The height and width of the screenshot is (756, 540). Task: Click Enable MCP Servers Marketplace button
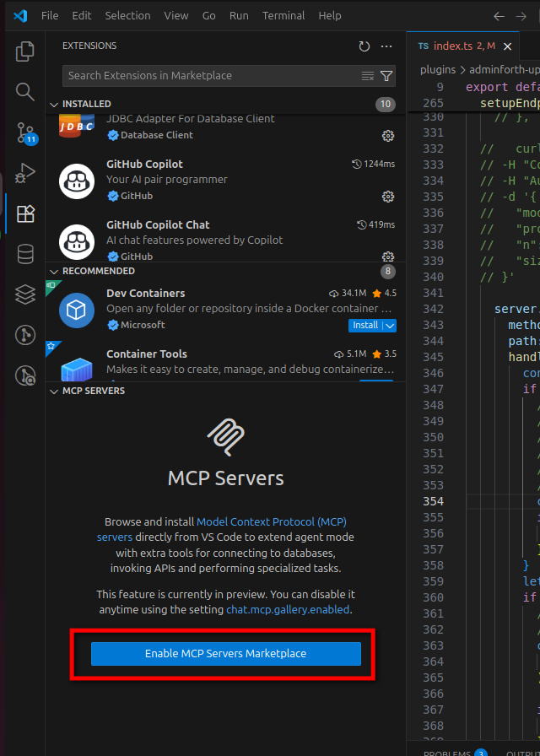tap(225, 654)
